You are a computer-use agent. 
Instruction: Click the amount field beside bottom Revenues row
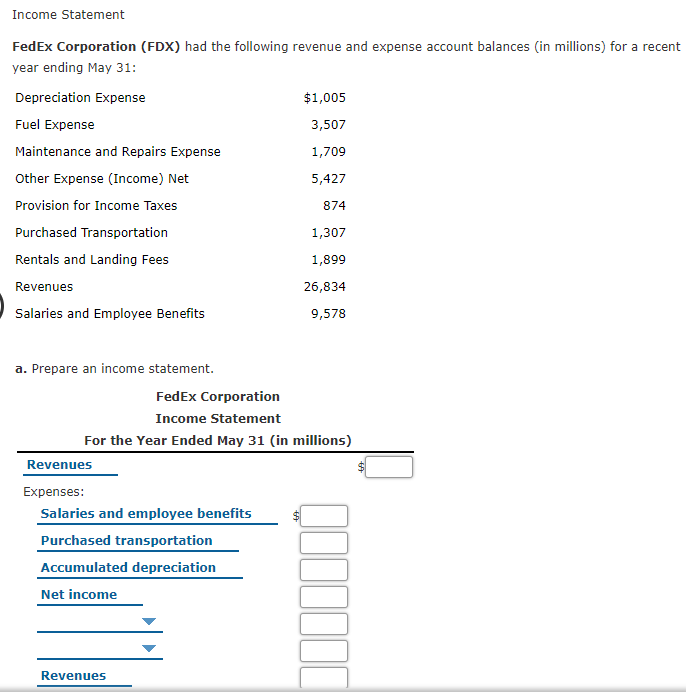point(324,677)
